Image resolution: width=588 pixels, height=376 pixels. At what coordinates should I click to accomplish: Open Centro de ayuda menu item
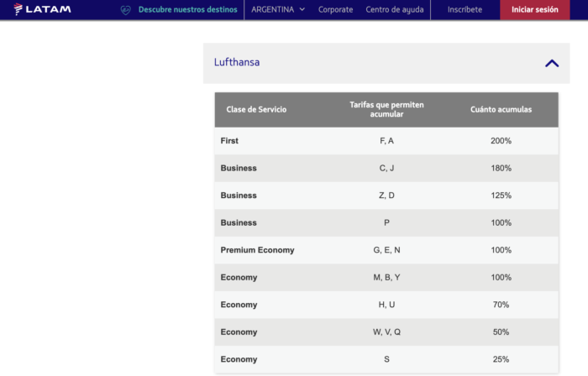[x=395, y=9]
